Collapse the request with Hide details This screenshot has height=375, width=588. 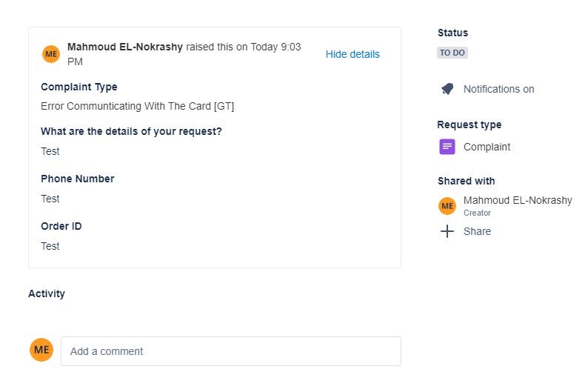pyautogui.click(x=353, y=54)
